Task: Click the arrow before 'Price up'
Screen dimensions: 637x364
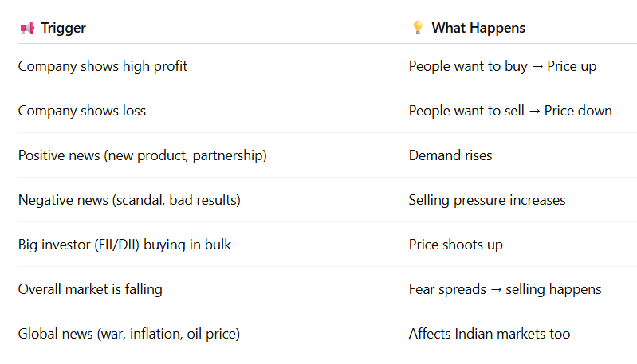Action: pyautogui.click(x=537, y=67)
